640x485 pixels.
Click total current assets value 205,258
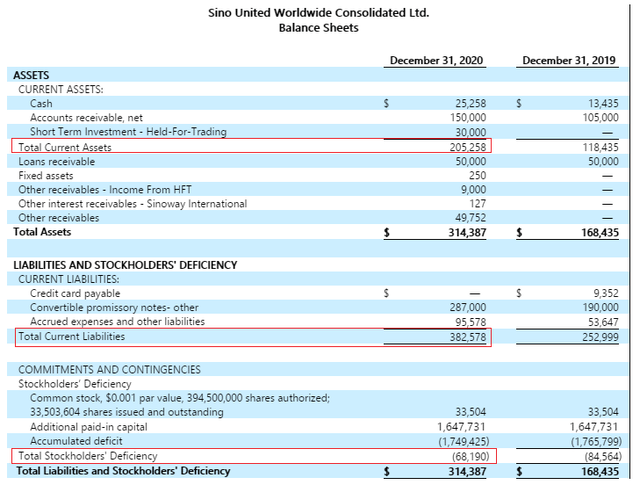468,147
